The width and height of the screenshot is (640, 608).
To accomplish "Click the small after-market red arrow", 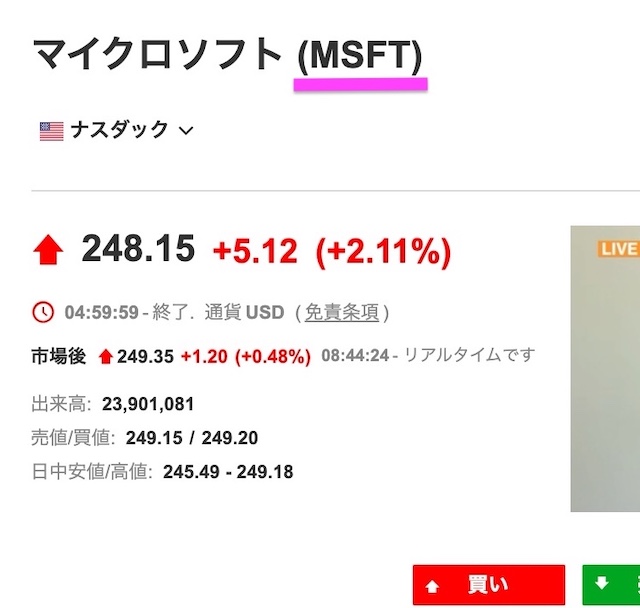I will point(106,356).
